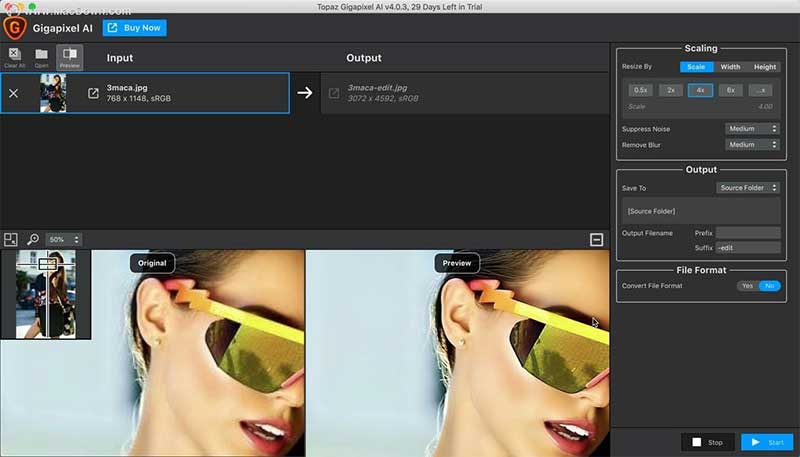Open the input file location icon beside 3maca.jpg
Screen dimensions: 800x457
click(x=93, y=93)
